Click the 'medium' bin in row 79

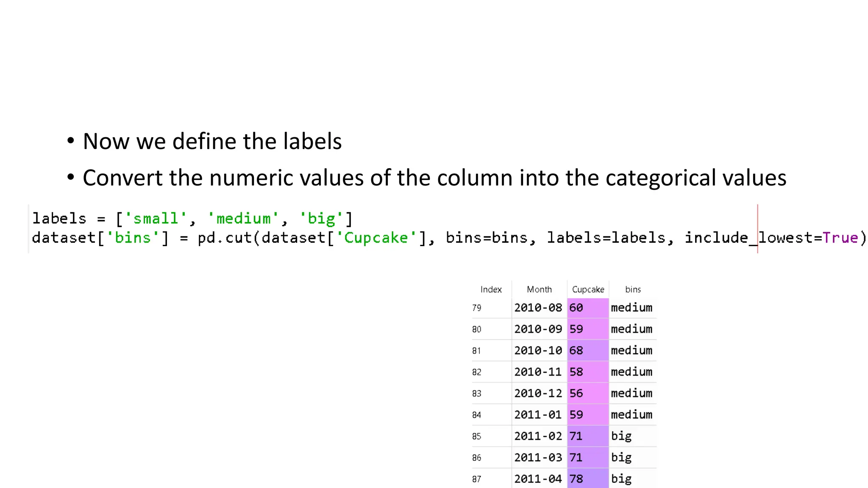click(x=632, y=308)
